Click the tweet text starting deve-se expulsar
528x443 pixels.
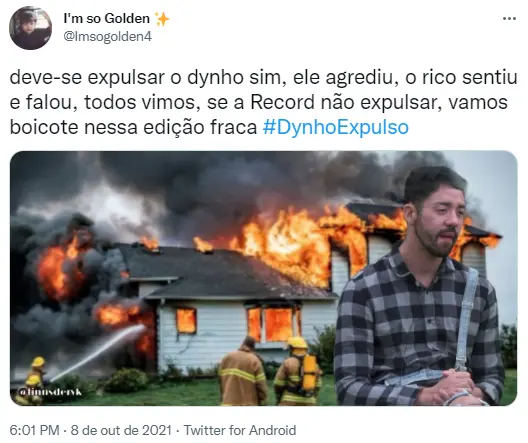pyautogui.click(x=264, y=102)
